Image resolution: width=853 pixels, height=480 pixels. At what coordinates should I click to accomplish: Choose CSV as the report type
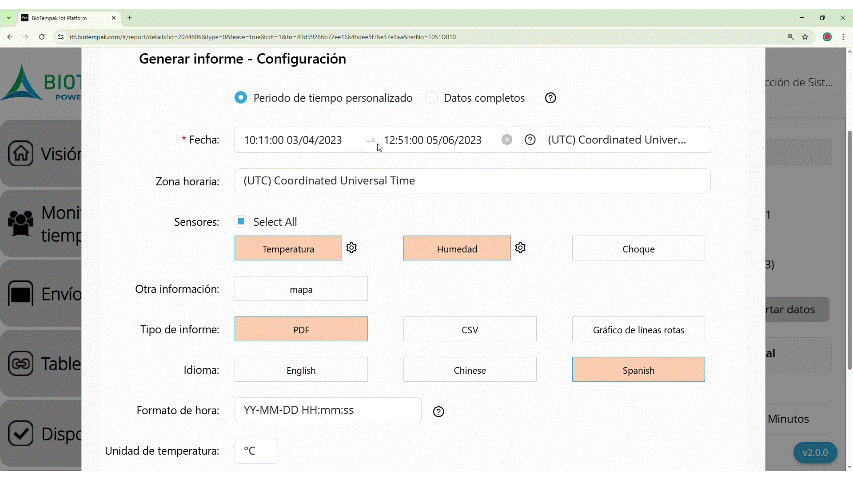point(469,329)
